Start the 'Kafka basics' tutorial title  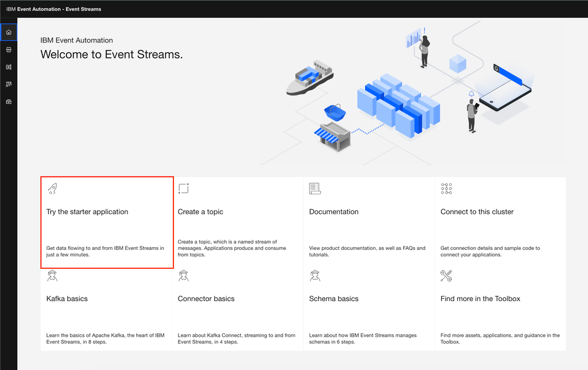67,299
